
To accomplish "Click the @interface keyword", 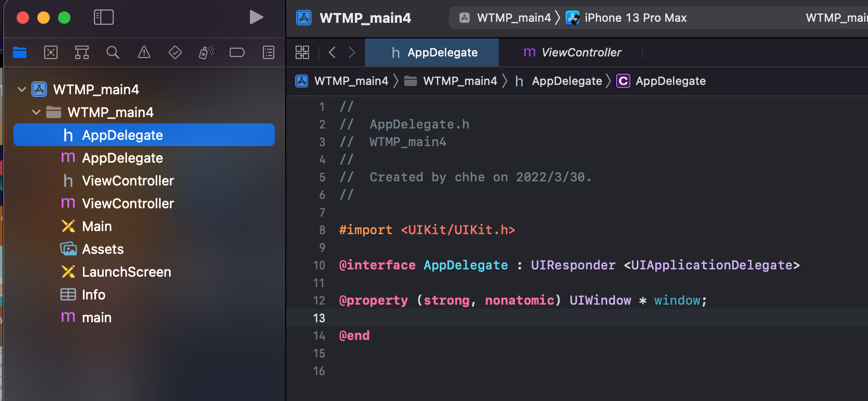I will (377, 265).
